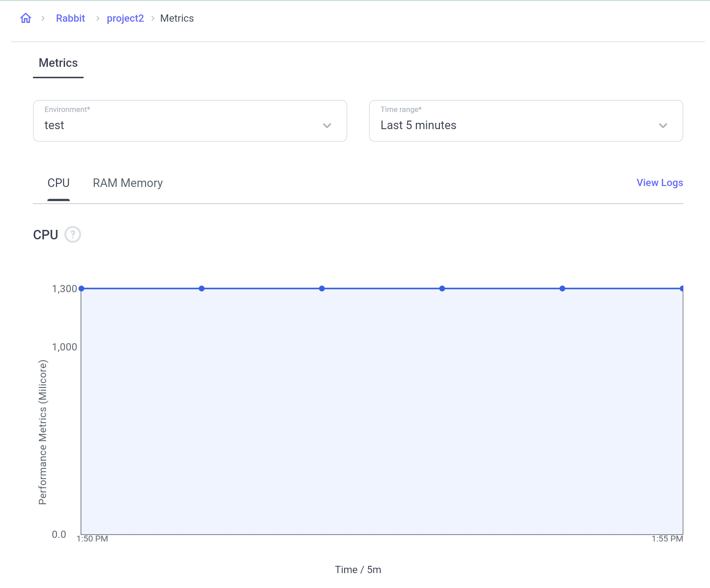710x588 pixels.
Task: Open the View Logs link
Action: pos(659,182)
